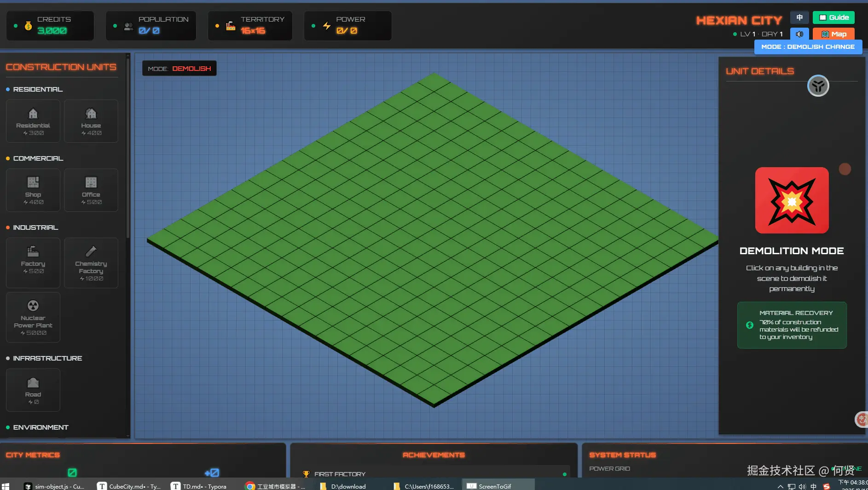Switch to CubeCity.md Typora taskbar window

129,486
